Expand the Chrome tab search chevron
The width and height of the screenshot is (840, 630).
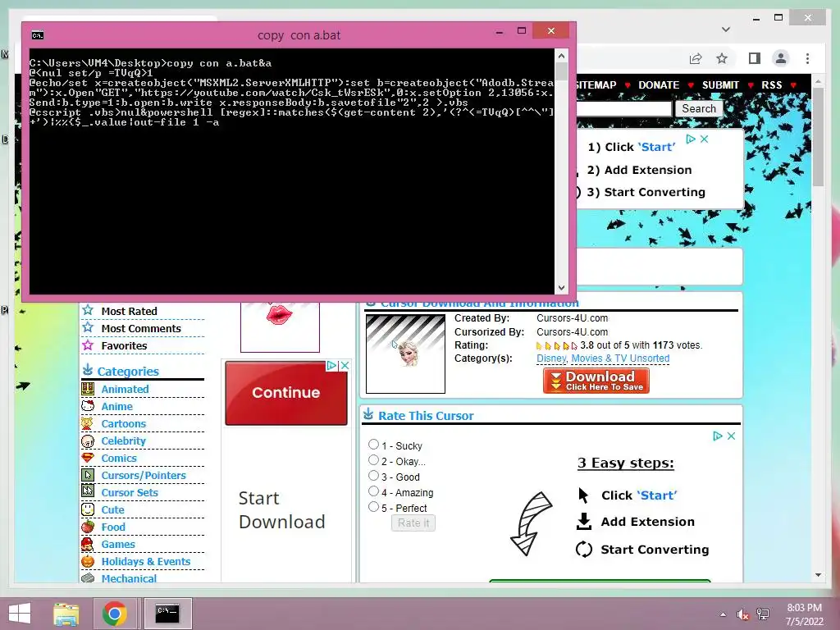click(x=726, y=30)
